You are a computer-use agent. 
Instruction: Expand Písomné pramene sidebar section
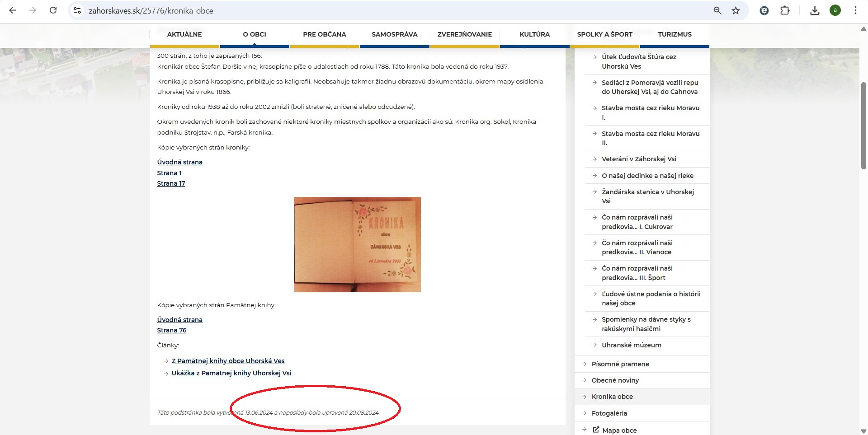coord(620,364)
